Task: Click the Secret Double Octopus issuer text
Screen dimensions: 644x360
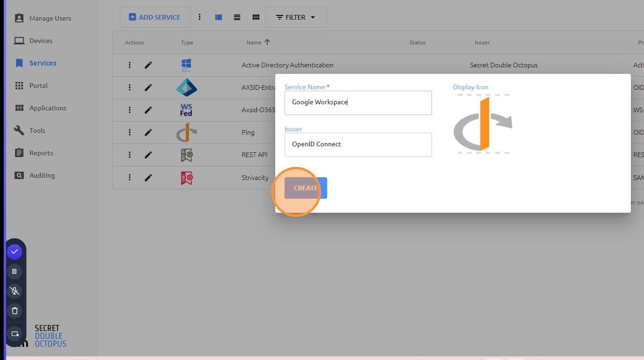Action: click(504, 65)
